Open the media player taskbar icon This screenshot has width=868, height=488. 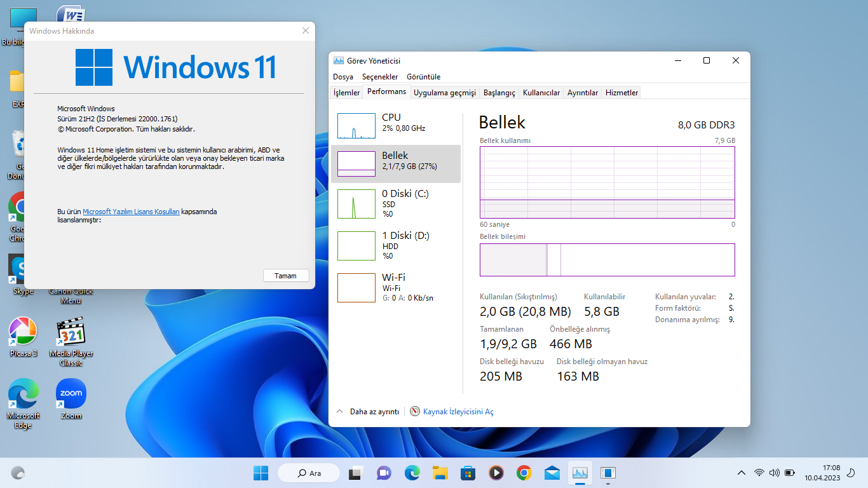pos(496,473)
